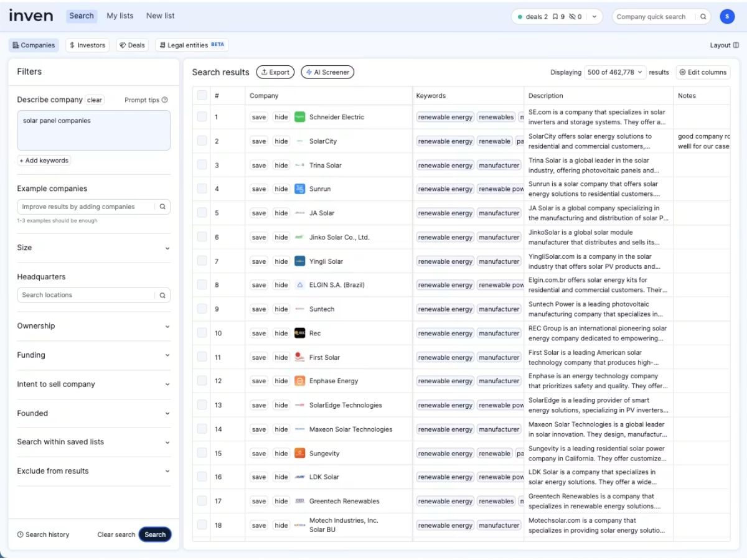Viewport: 747px width, 560px height.
Task: Check the SolarCity row checkbox
Action: click(202, 141)
